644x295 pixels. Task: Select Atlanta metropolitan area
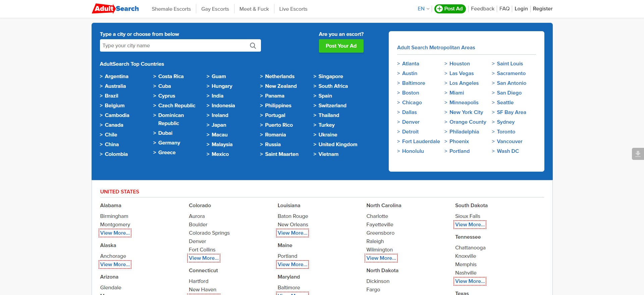[x=411, y=64]
